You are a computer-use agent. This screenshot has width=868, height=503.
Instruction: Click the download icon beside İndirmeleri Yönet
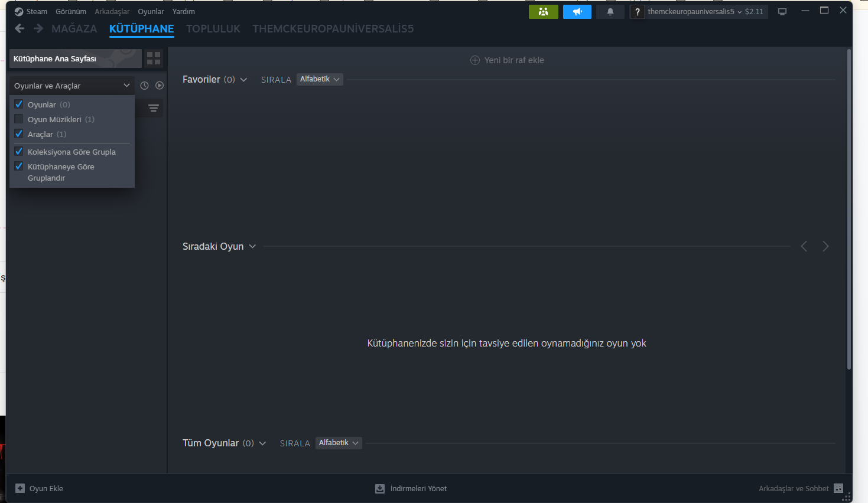[380, 488]
